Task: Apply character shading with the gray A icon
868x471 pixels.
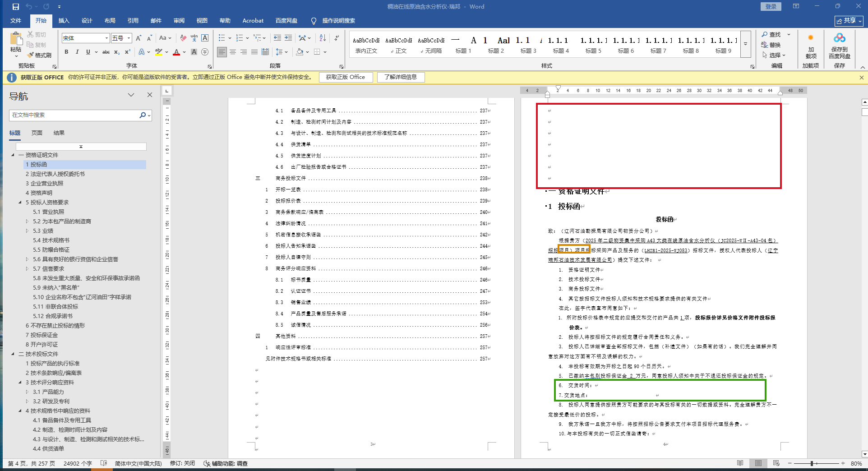Action: click(x=194, y=52)
